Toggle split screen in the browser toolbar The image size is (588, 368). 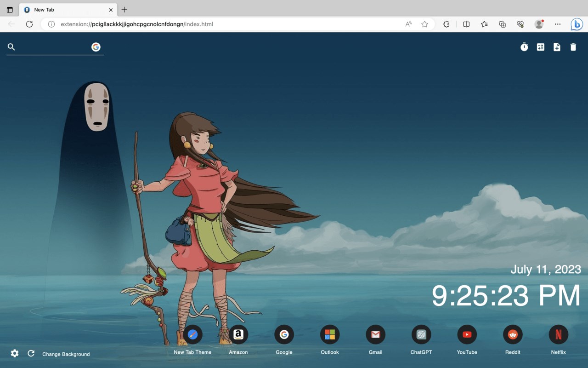point(466,24)
